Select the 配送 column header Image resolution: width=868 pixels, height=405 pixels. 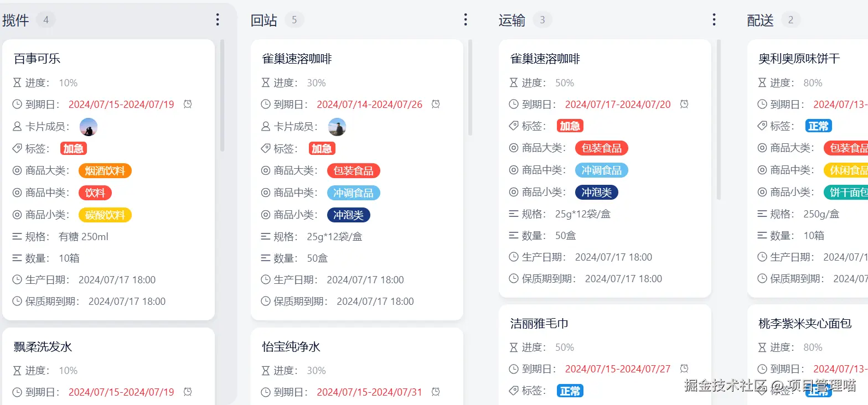point(761,20)
